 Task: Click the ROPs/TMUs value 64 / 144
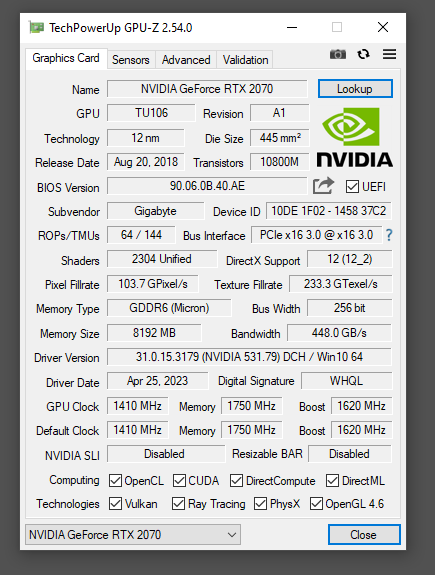coord(141,235)
